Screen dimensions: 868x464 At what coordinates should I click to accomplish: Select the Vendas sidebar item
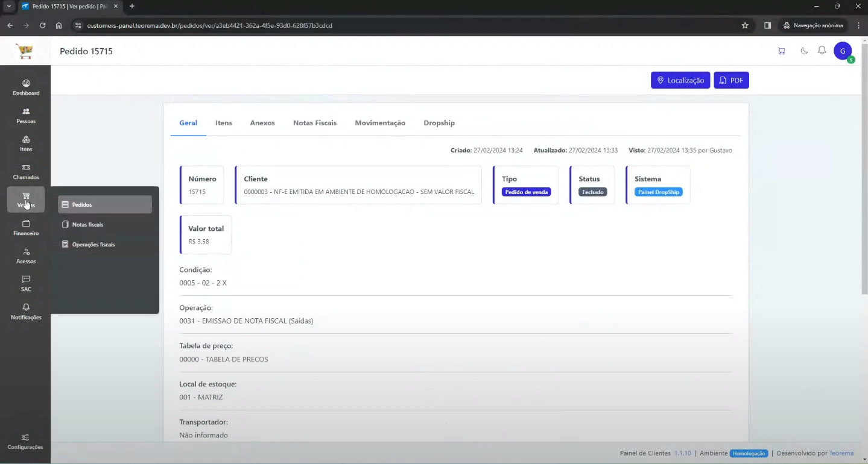tap(26, 200)
